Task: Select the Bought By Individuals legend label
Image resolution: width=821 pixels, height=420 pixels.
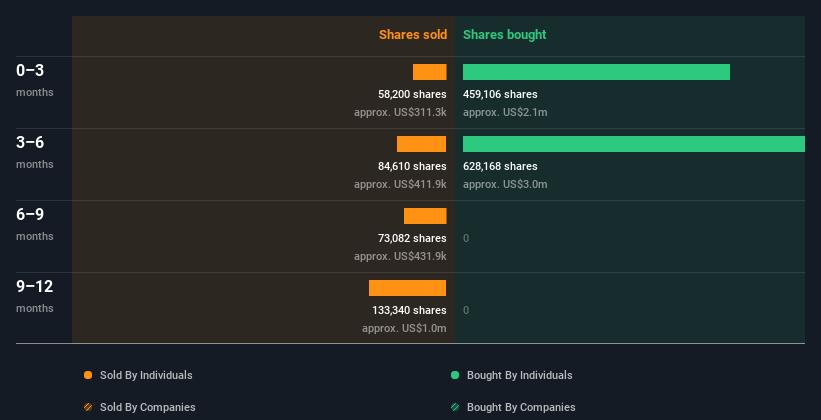Action: pos(519,375)
